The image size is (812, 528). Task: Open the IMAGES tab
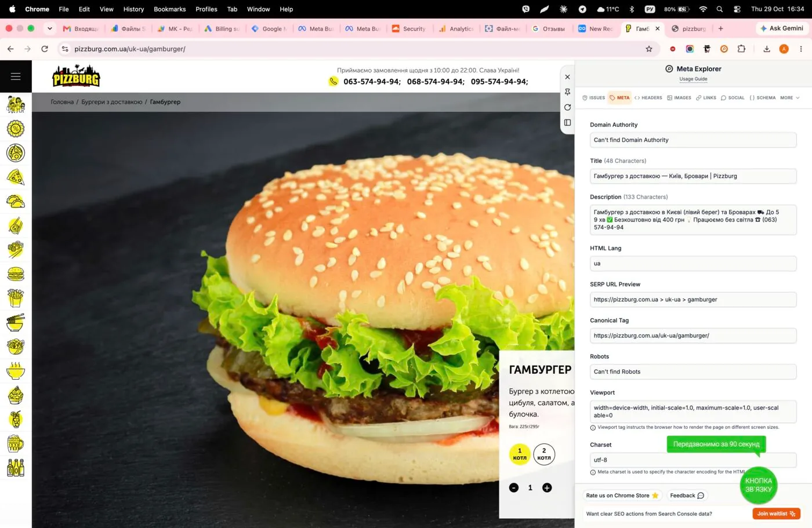tap(679, 98)
